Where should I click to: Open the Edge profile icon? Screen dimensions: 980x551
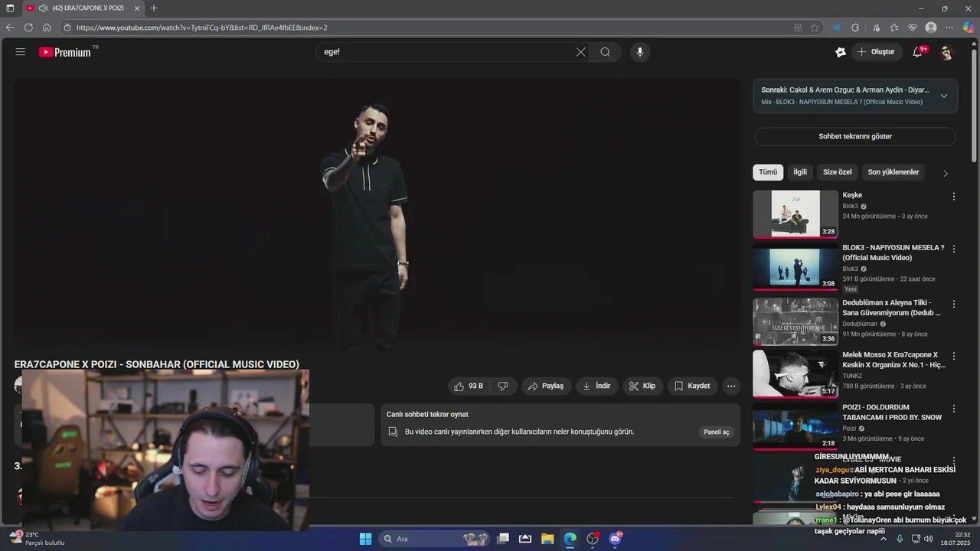click(x=931, y=28)
